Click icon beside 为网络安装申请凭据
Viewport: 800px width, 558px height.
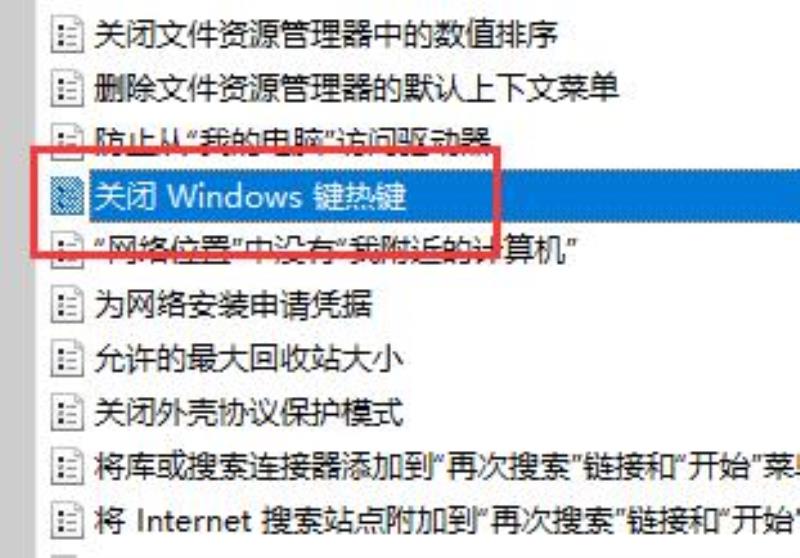(x=67, y=305)
